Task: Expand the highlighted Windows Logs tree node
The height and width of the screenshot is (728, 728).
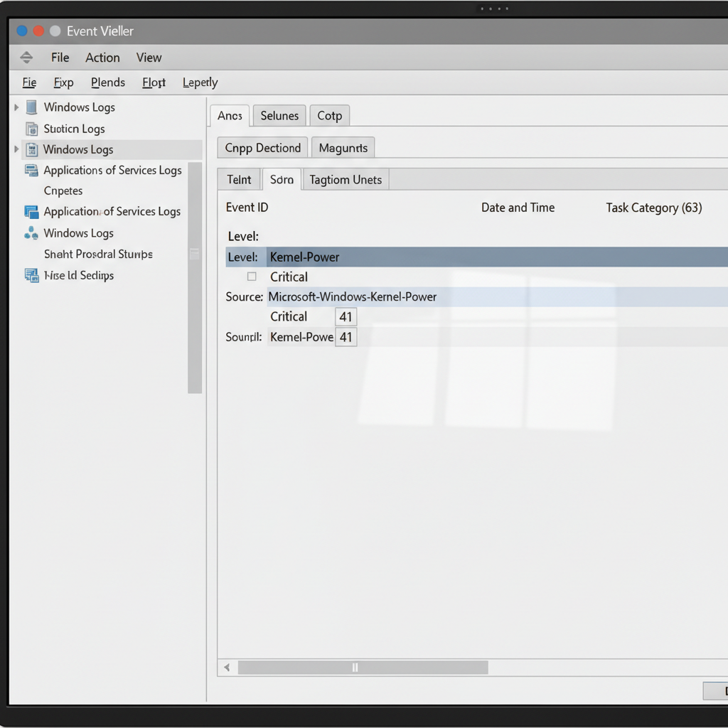Action: [16, 150]
